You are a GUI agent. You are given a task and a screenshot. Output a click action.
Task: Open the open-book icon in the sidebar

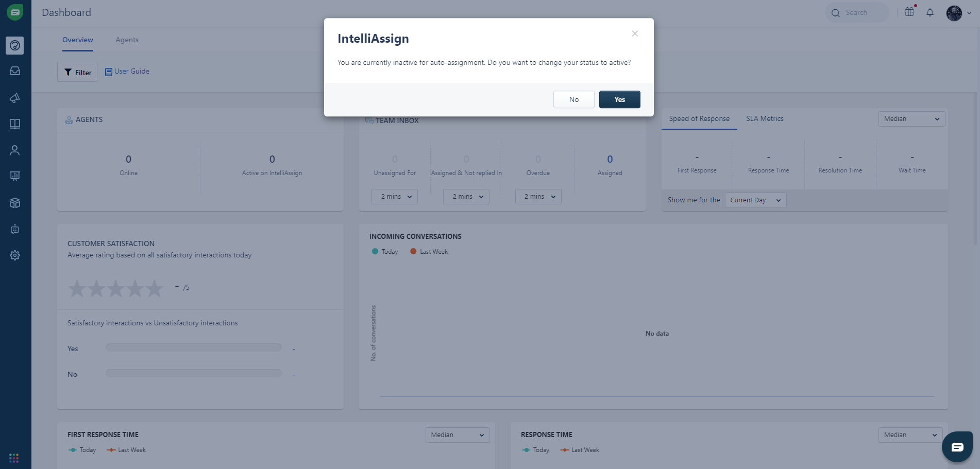[15, 124]
